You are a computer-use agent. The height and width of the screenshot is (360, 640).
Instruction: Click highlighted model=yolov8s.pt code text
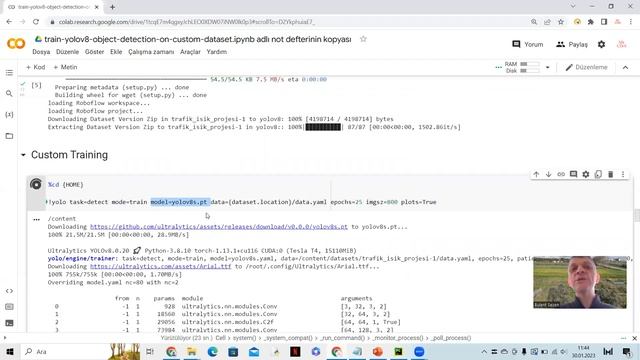pos(180,202)
